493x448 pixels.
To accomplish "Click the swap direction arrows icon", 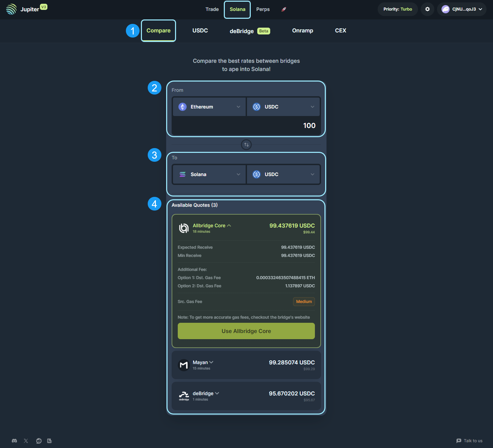I will [x=246, y=145].
